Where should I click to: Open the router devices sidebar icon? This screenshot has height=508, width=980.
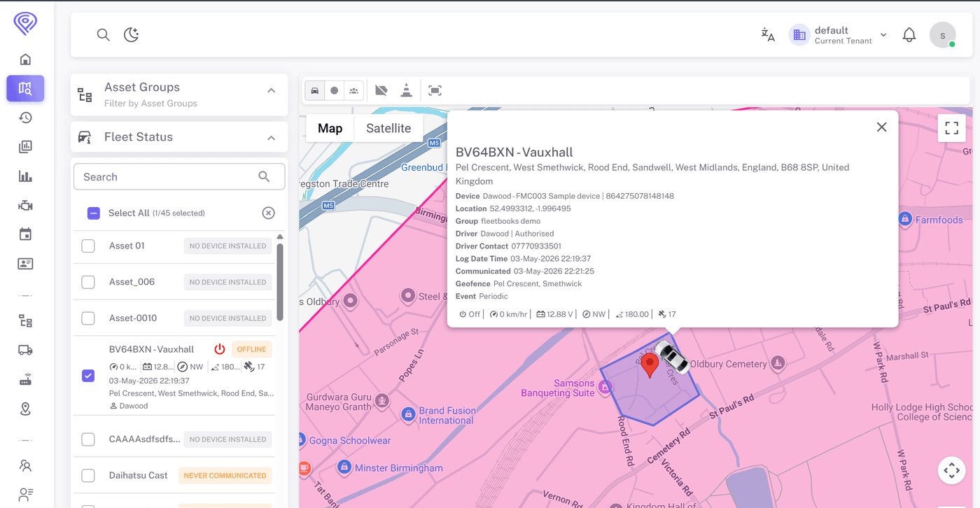pos(26,380)
